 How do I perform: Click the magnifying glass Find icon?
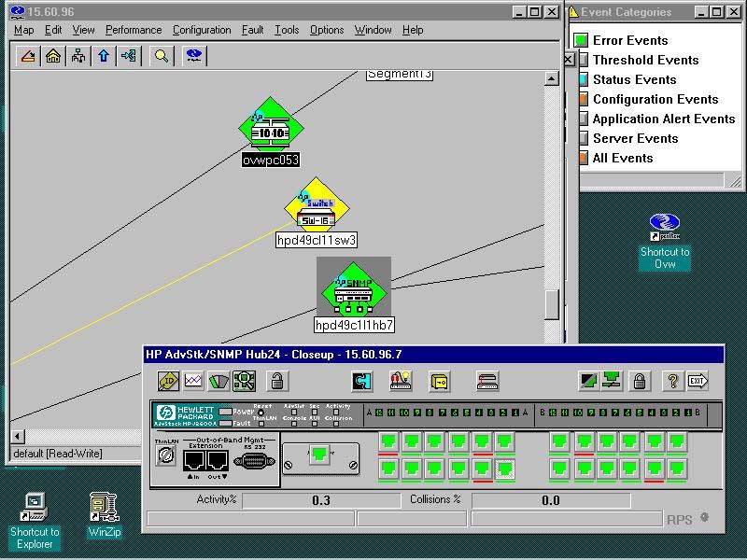click(x=162, y=56)
